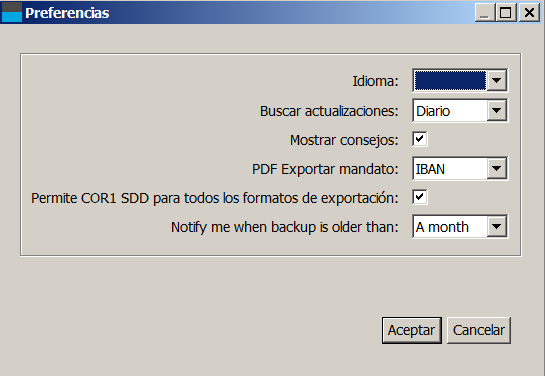Screen dimensions: 545x376
Task: Click the Preferencias title bar text
Action: [67, 13]
